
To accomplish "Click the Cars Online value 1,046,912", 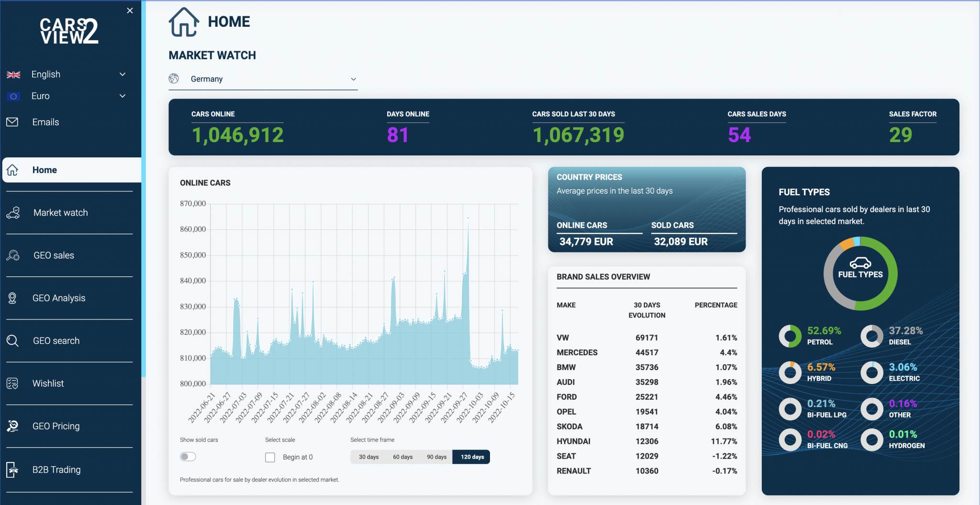I will click(x=238, y=135).
